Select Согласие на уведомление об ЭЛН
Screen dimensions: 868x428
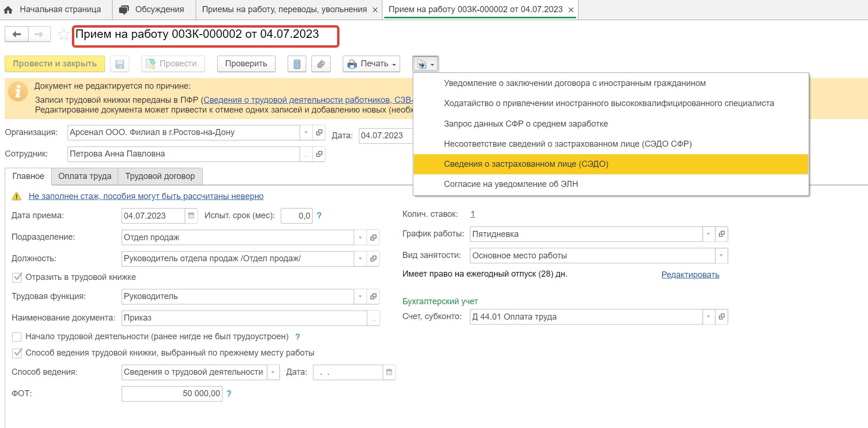[611, 184]
